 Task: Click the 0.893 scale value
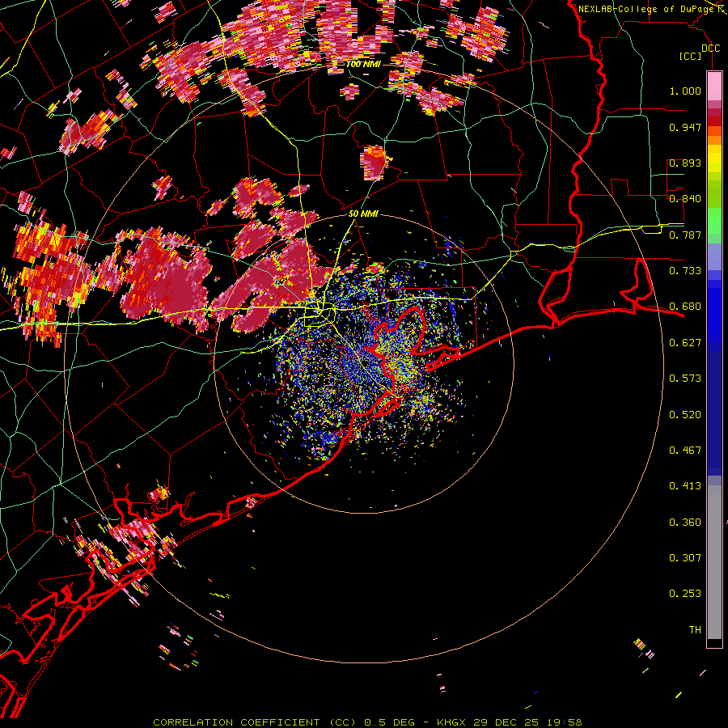(685, 163)
